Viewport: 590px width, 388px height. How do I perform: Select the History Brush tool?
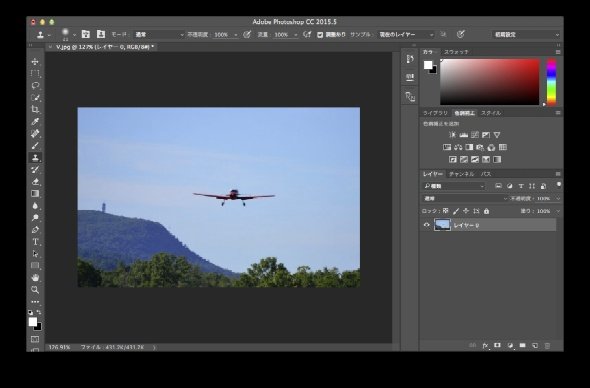pos(35,170)
